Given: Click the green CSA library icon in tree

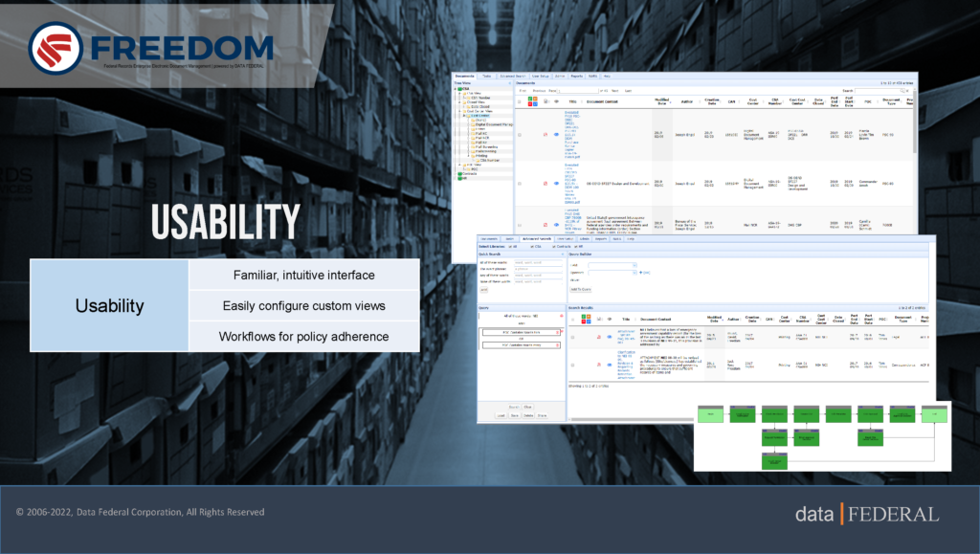Looking at the screenshot, I should pos(459,89).
